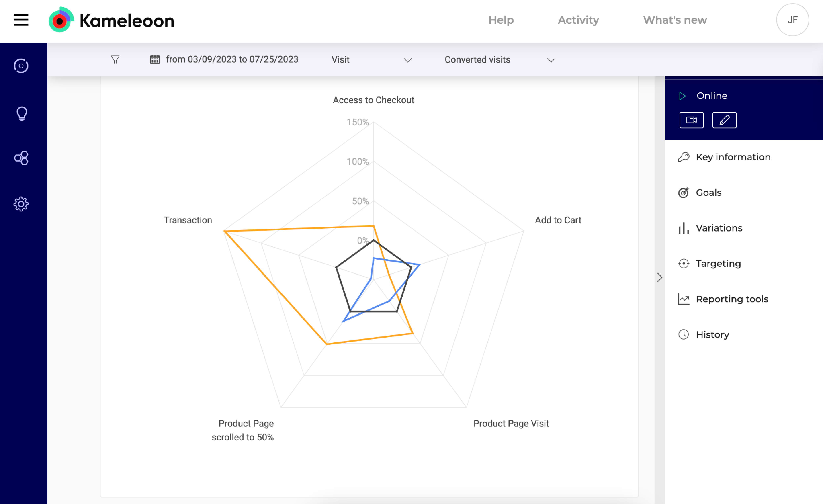Viewport: 823px width, 504px height.
Task: Click the pencil edit button
Action: (724, 120)
